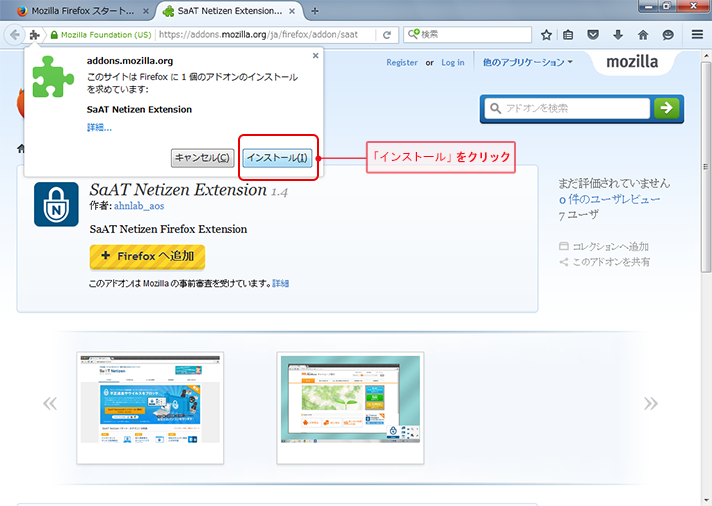Close the SaAT Netizen Extension tab
This screenshot has width=712, height=506.
(x=292, y=11)
